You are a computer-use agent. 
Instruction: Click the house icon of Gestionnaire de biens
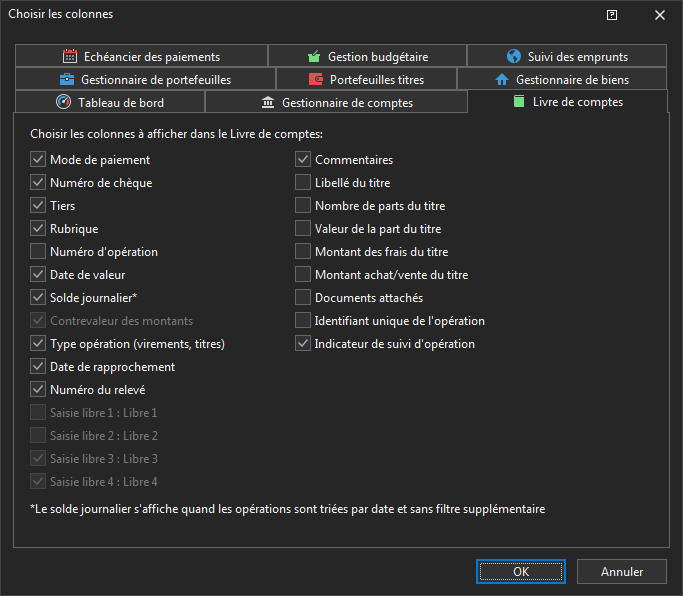coord(502,79)
